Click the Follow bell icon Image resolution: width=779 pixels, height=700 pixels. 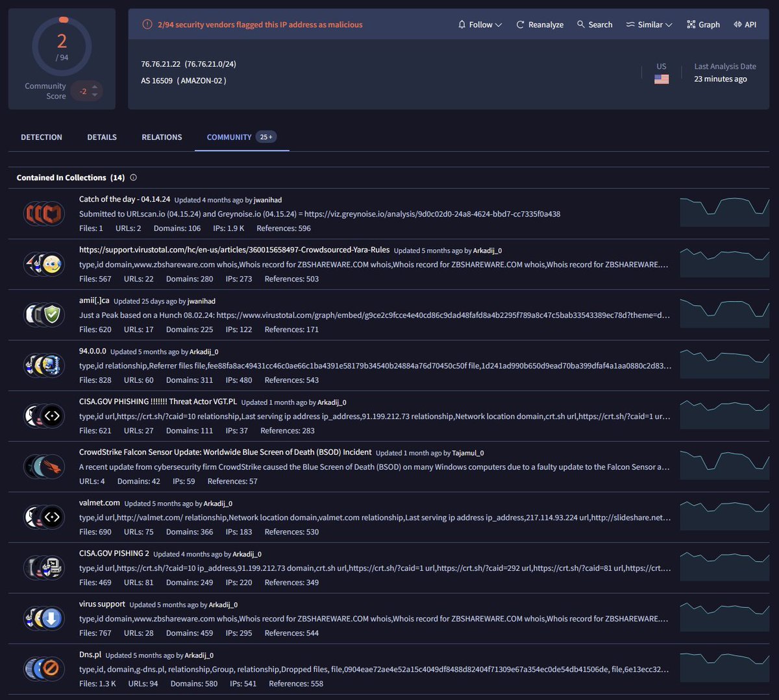[x=462, y=25]
